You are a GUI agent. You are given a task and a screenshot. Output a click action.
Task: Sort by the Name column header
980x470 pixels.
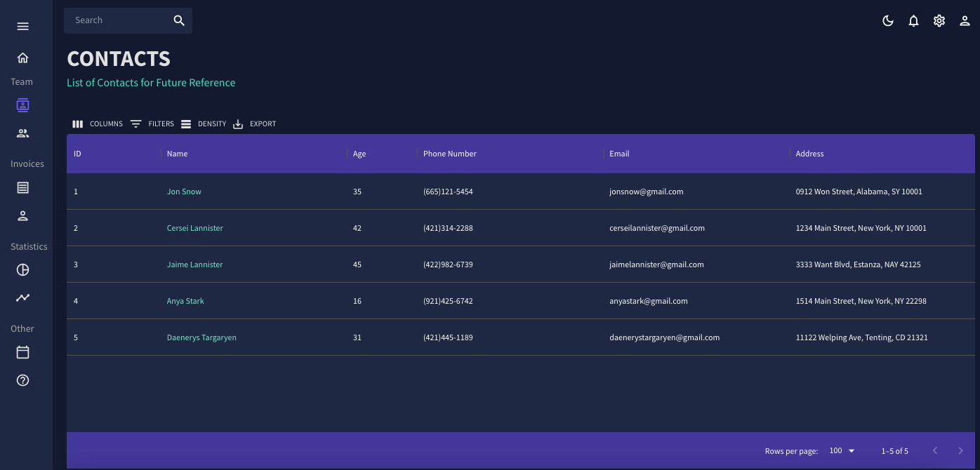tap(177, 154)
